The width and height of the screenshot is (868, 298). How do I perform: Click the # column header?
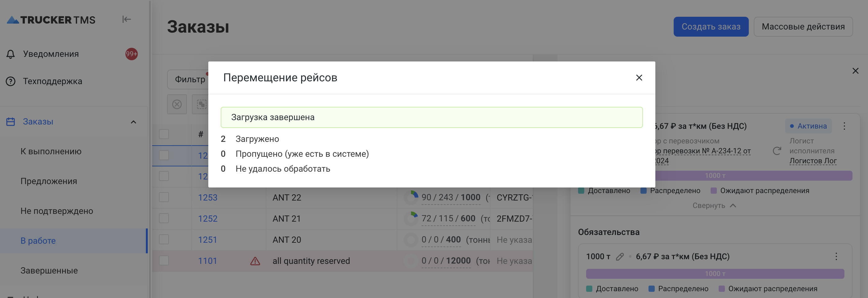[201, 134]
